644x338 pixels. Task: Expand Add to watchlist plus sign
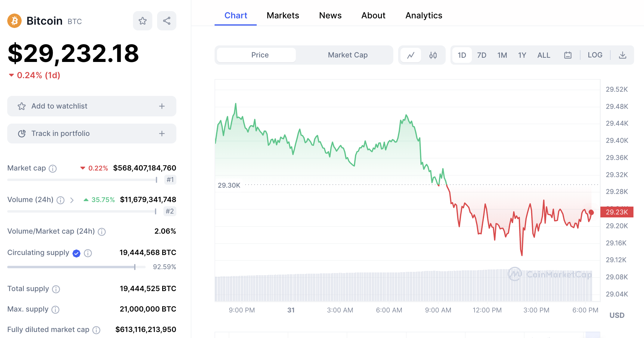(x=162, y=106)
